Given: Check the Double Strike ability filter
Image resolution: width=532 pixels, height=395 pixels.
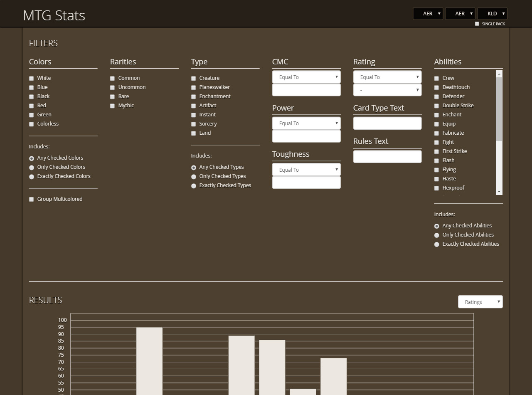Looking at the screenshot, I should [x=437, y=106].
